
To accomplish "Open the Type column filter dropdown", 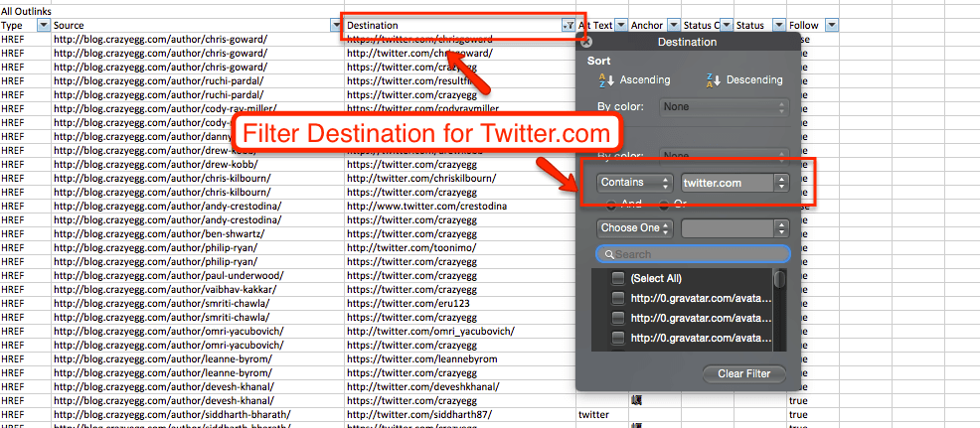I will coord(44,26).
